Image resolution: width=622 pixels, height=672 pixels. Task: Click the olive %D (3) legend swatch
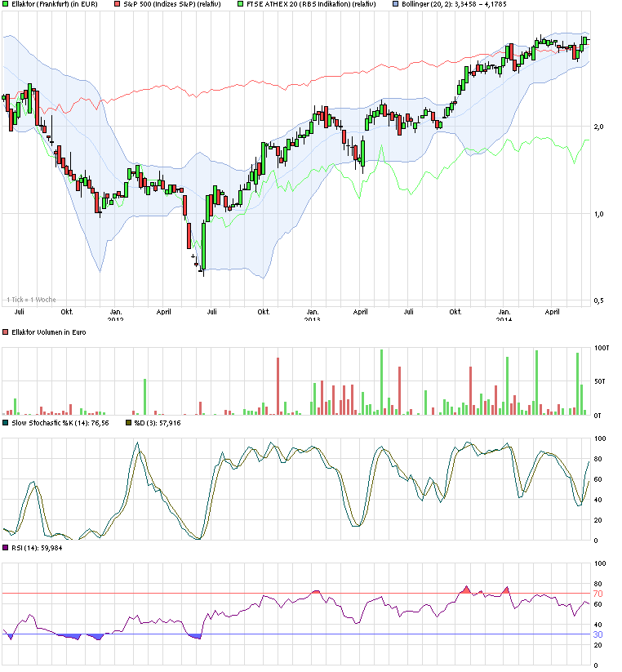127,423
